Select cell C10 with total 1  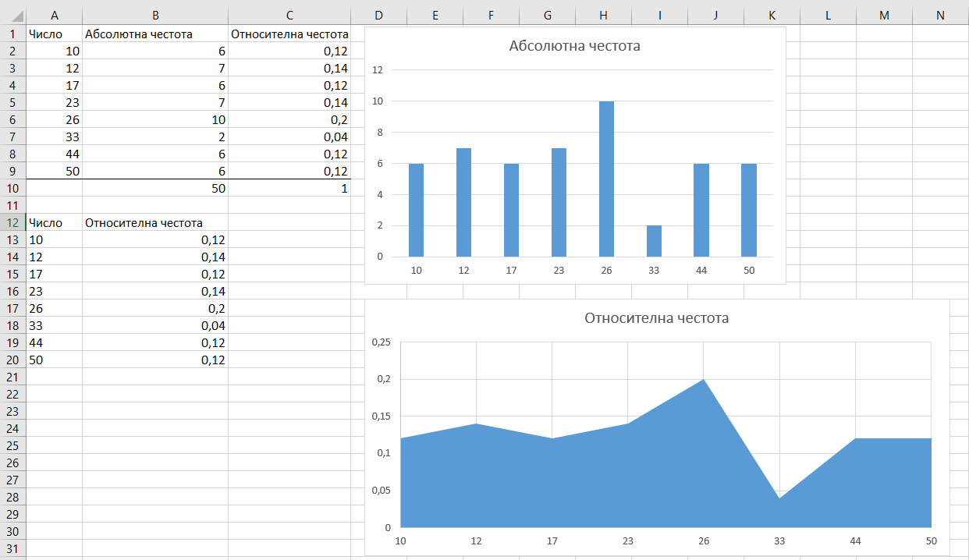pyautogui.click(x=289, y=188)
